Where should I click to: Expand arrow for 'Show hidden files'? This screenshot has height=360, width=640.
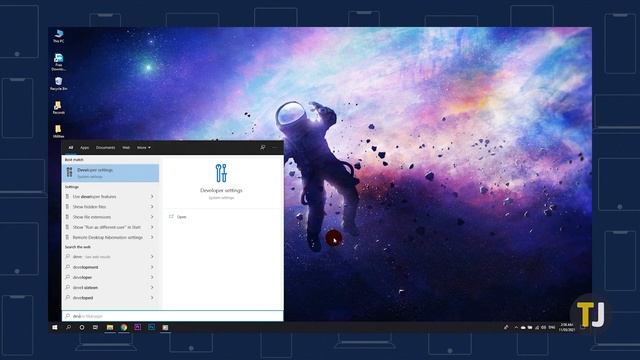tap(152, 207)
